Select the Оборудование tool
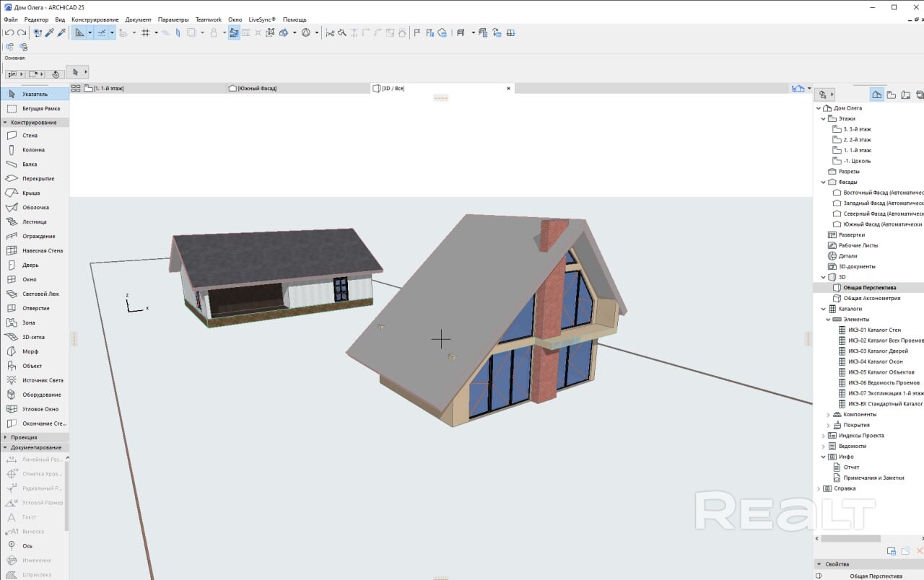The image size is (924, 580). pyautogui.click(x=35, y=395)
